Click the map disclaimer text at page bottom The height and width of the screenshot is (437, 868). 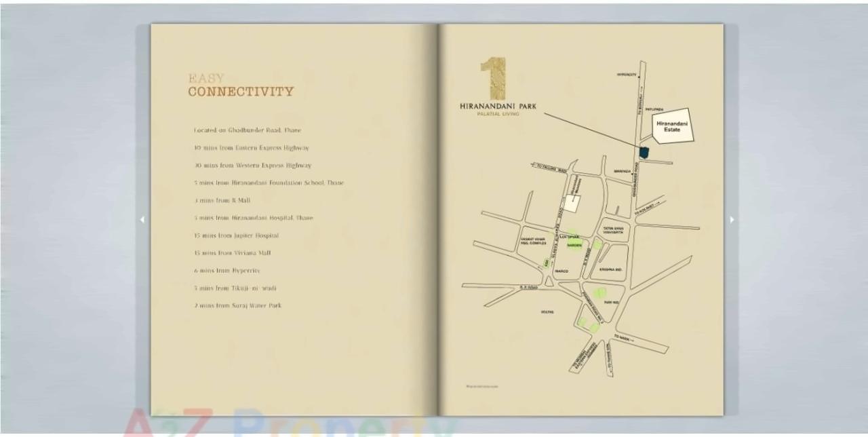tap(483, 385)
